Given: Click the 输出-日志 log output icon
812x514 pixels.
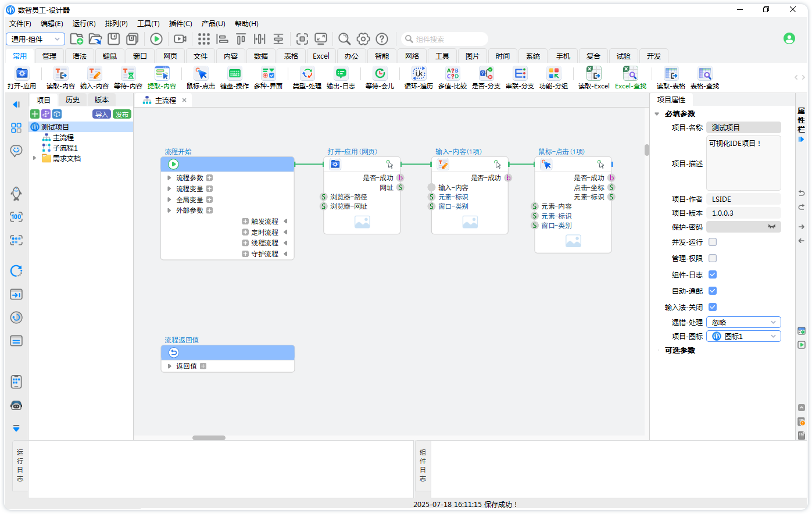Looking at the screenshot, I should pos(341,74).
